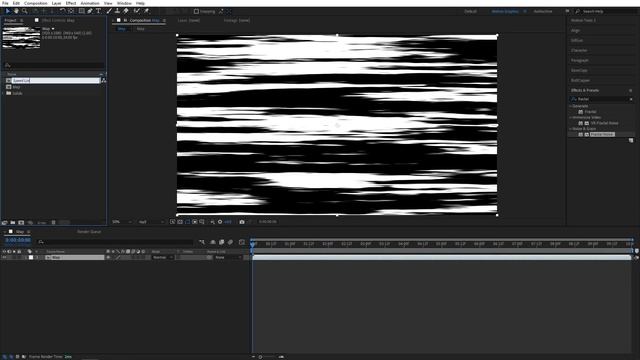Open the Align panel
The width and height of the screenshot is (640, 360).
point(575,31)
